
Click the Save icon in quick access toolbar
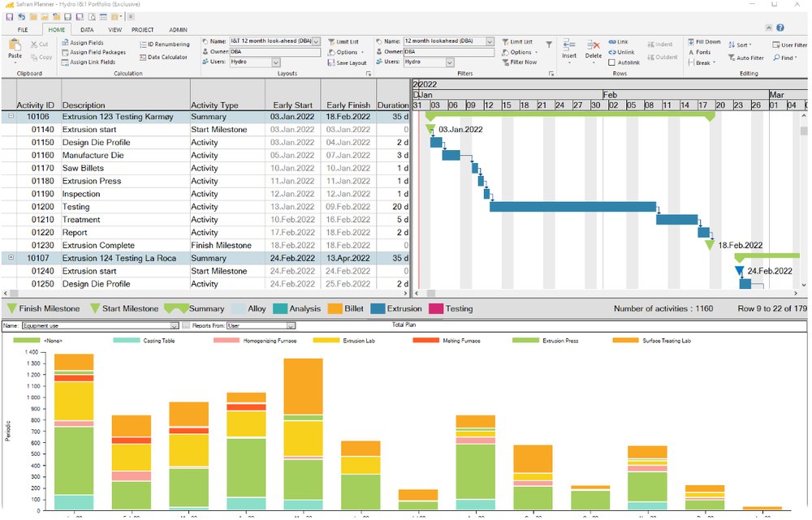point(9,17)
